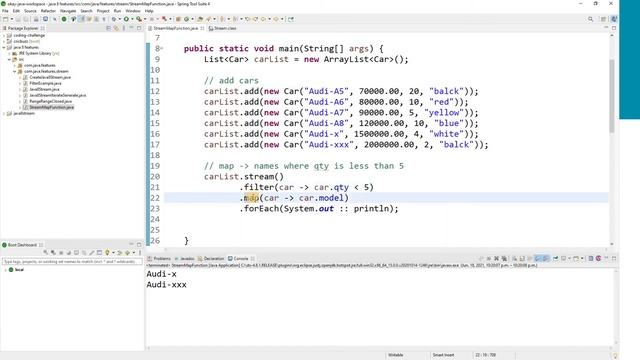Expand the JRE System Library node
Image resolution: width=640 pixels, height=360 pixels.
pyautogui.click(x=9, y=53)
